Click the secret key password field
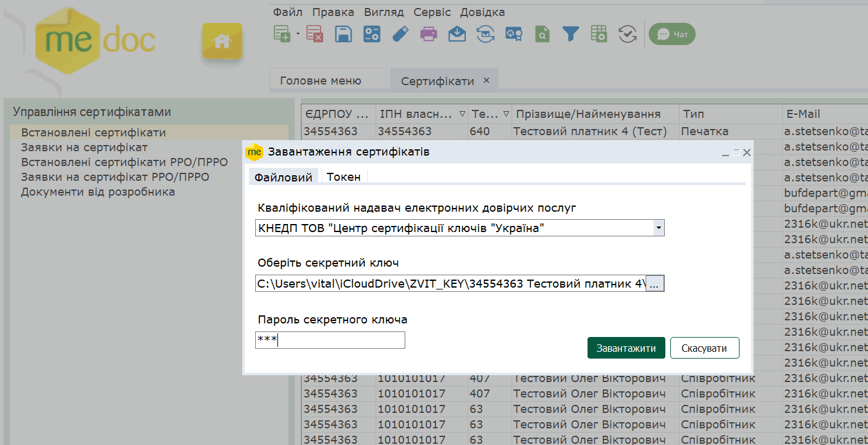The width and height of the screenshot is (868, 445). [x=330, y=340]
